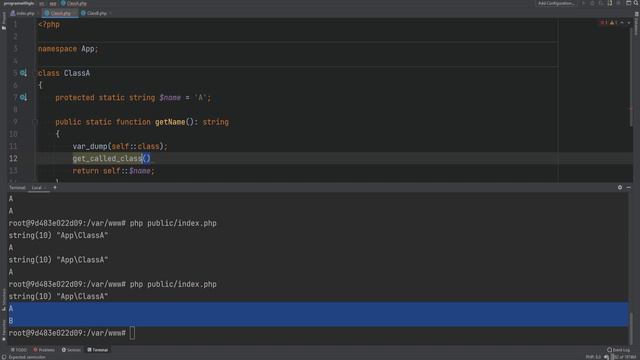Click the red error count indicator
Screen dimensions: 640x360
click(x=604, y=23)
